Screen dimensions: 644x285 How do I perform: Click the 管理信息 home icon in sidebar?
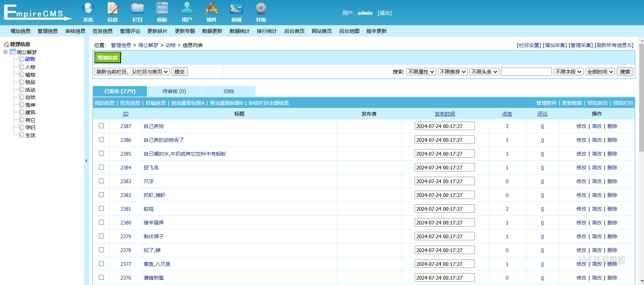pos(6,44)
